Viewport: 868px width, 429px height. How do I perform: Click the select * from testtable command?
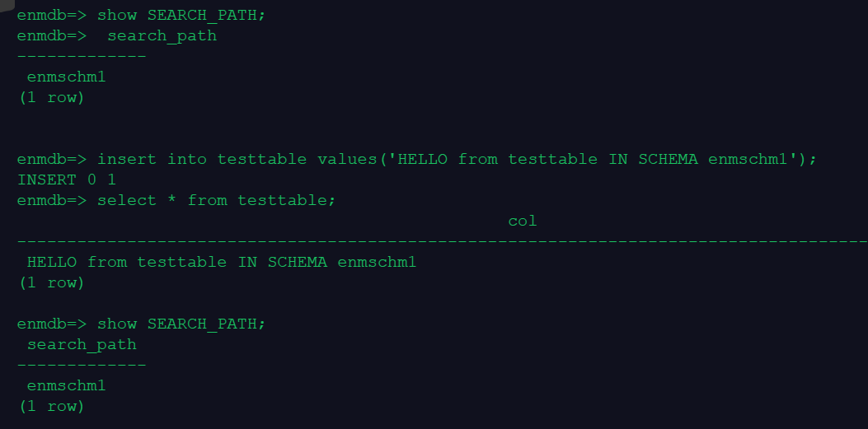(218, 200)
